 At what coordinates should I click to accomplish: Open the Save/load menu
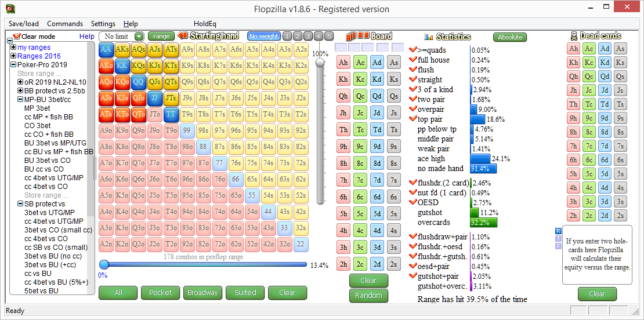(x=24, y=24)
